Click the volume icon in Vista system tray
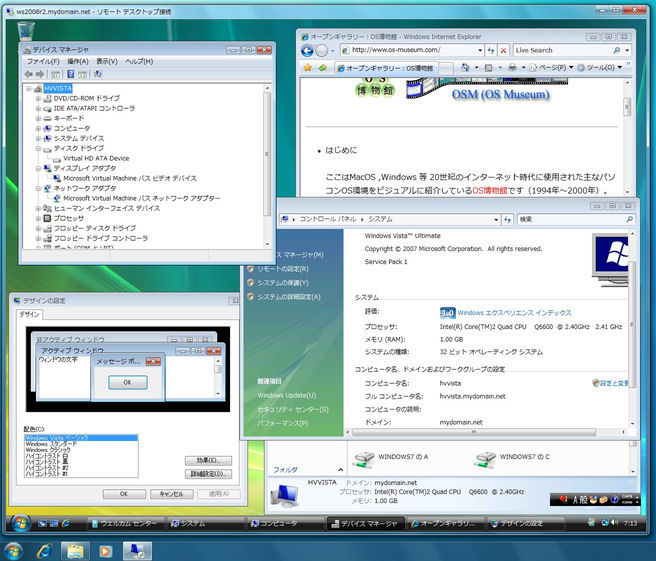The height and width of the screenshot is (561, 656). click(615, 523)
